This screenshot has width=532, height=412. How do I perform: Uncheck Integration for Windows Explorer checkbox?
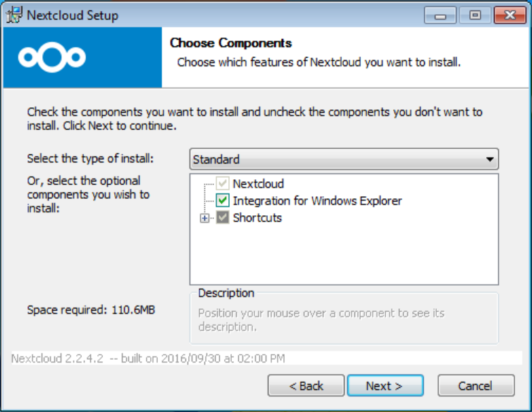pos(223,201)
